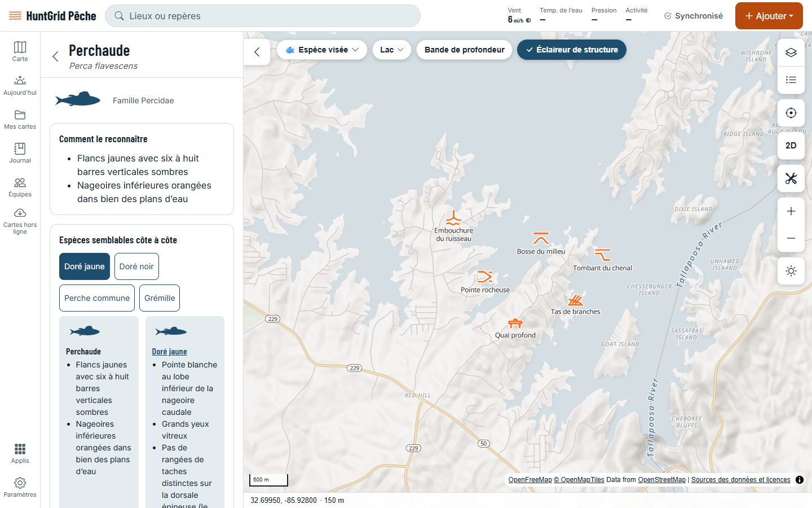Select the Bosse du milieu marker

click(x=541, y=238)
